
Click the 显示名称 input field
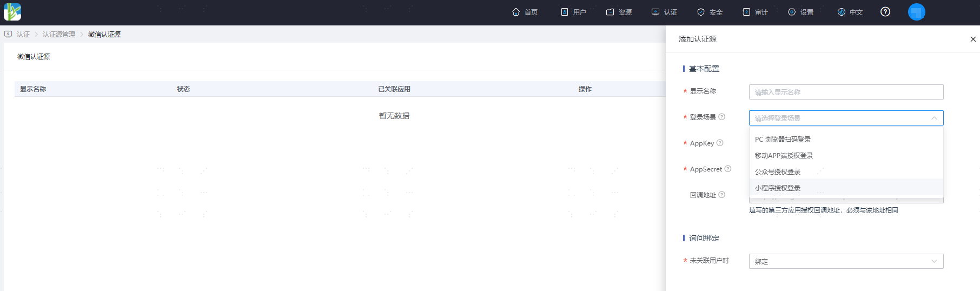[x=846, y=92]
